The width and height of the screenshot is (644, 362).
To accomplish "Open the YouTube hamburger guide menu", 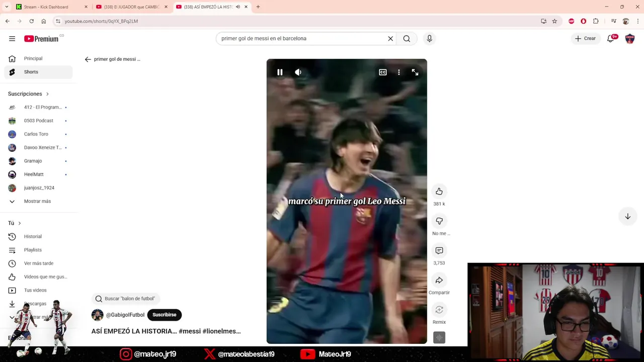I will 12,39.
